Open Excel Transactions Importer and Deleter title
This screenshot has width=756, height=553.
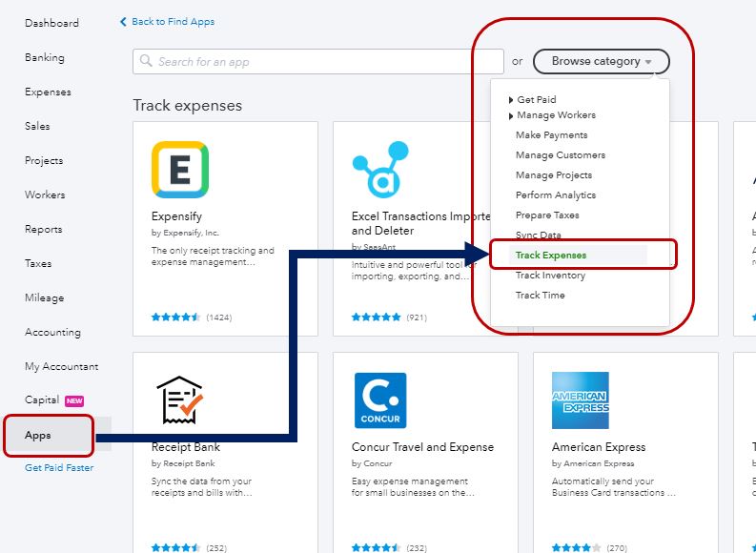(x=420, y=223)
